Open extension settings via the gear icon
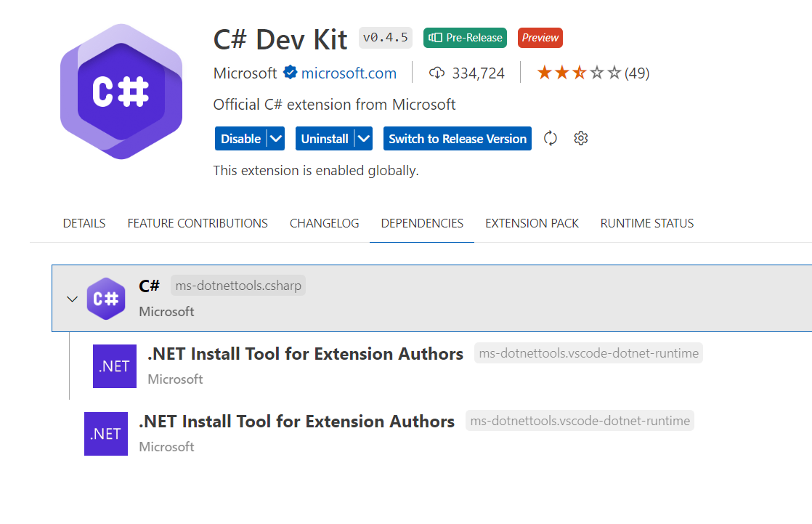Image resolution: width=812 pixels, height=524 pixels. (580, 138)
